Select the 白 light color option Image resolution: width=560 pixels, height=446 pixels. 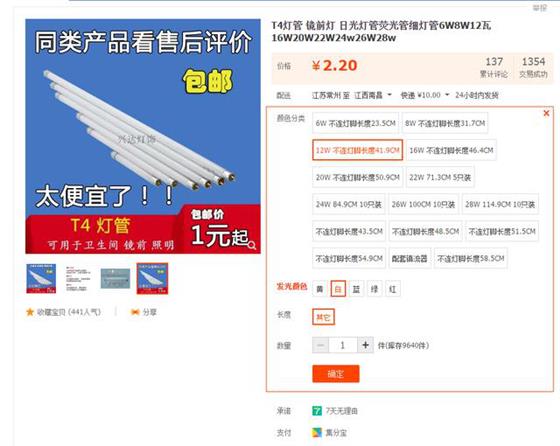tap(338, 289)
